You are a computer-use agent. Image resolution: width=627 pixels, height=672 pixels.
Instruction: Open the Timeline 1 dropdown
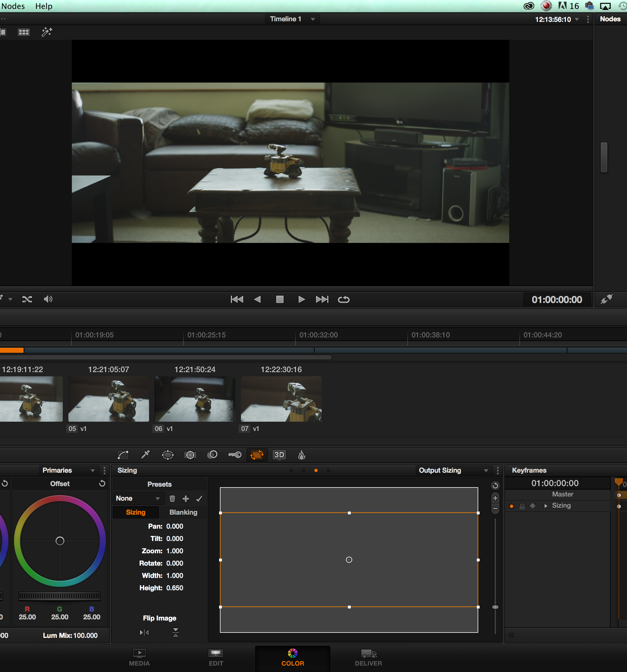click(x=292, y=19)
